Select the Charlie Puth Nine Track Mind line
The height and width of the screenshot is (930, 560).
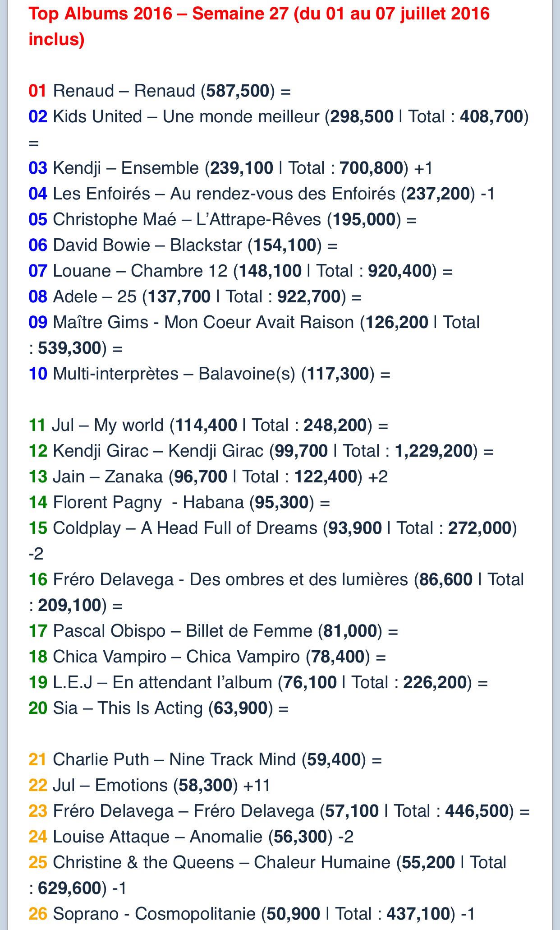pyautogui.click(x=205, y=760)
